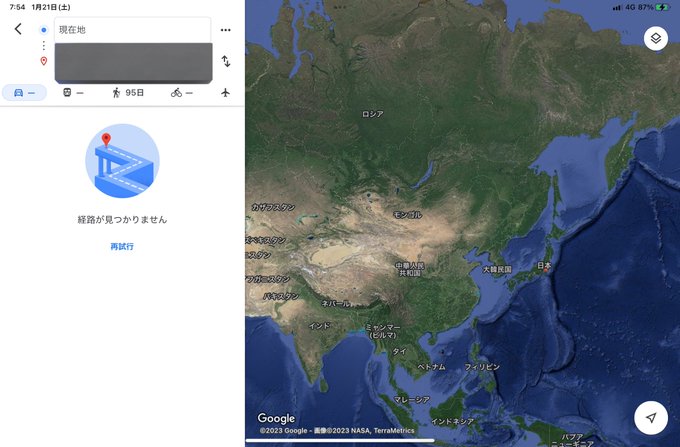Click the blue origin dot icon
Screen dimensions: 680x447
tap(43, 30)
